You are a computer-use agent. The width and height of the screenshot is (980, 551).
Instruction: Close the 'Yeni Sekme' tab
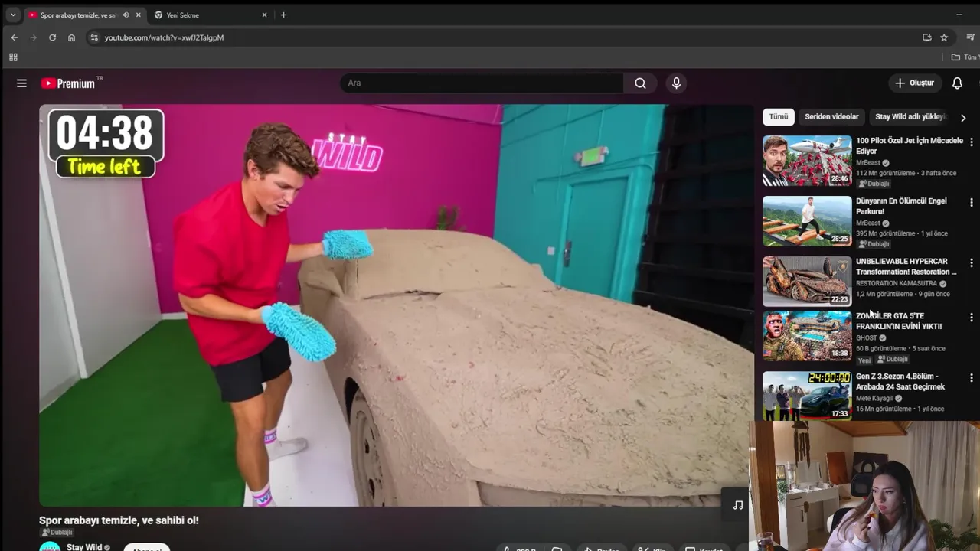tap(264, 15)
